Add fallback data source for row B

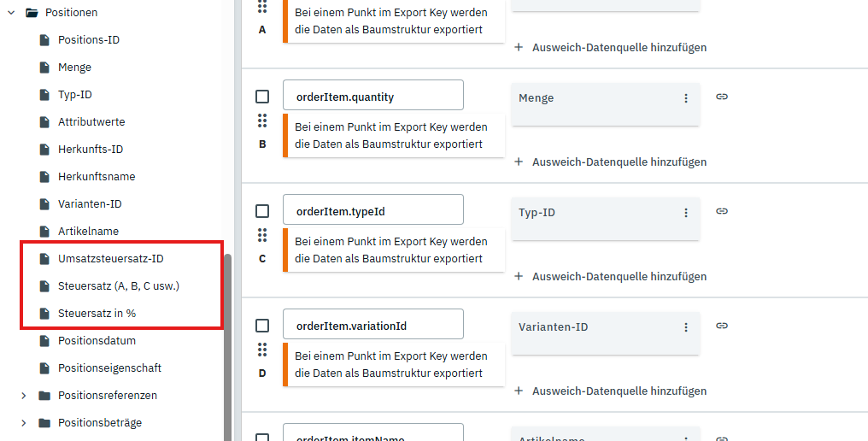click(x=611, y=162)
